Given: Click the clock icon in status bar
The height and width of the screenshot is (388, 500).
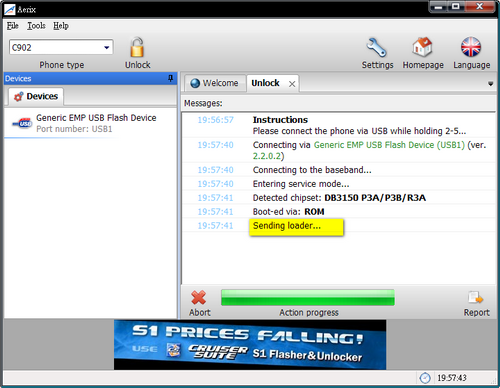Looking at the screenshot, I should pyautogui.click(x=425, y=378).
